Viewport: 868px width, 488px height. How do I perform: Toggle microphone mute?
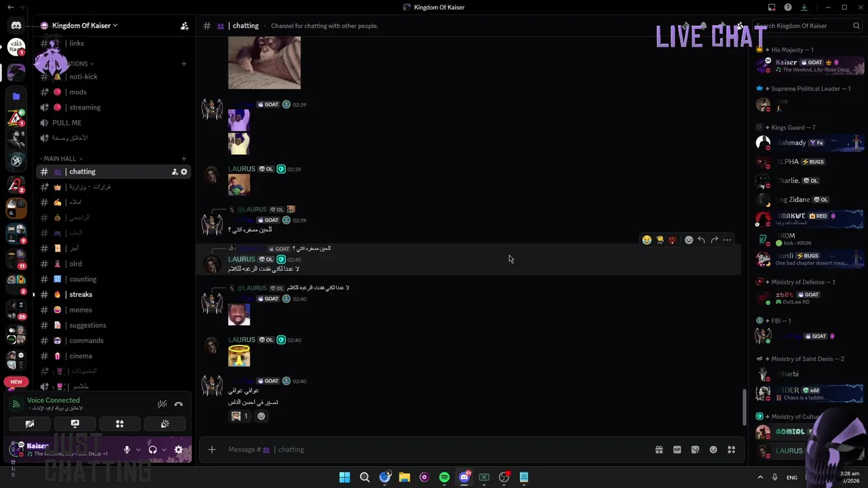click(x=127, y=449)
